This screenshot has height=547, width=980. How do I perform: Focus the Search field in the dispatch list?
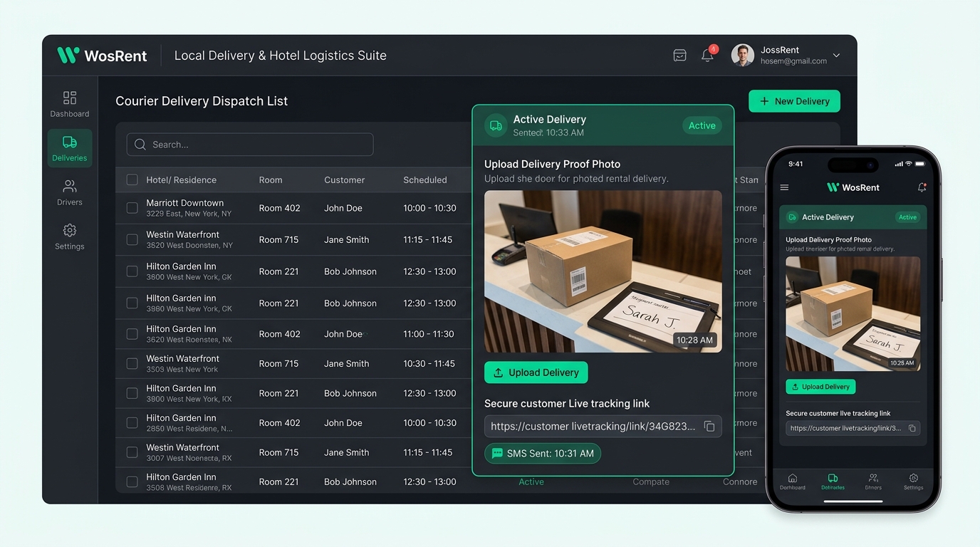click(x=250, y=145)
